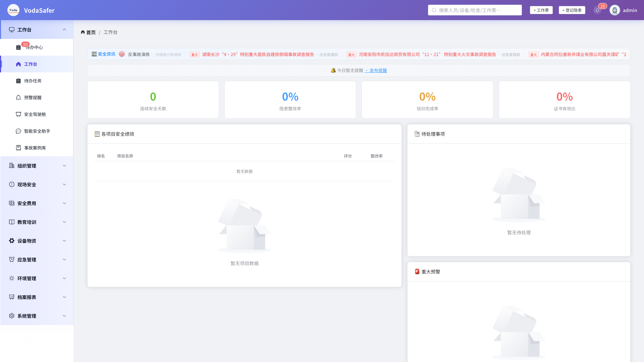Open the 事故案例库 menu item
Image resolution: width=644 pixels, height=362 pixels.
click(37, 148)
